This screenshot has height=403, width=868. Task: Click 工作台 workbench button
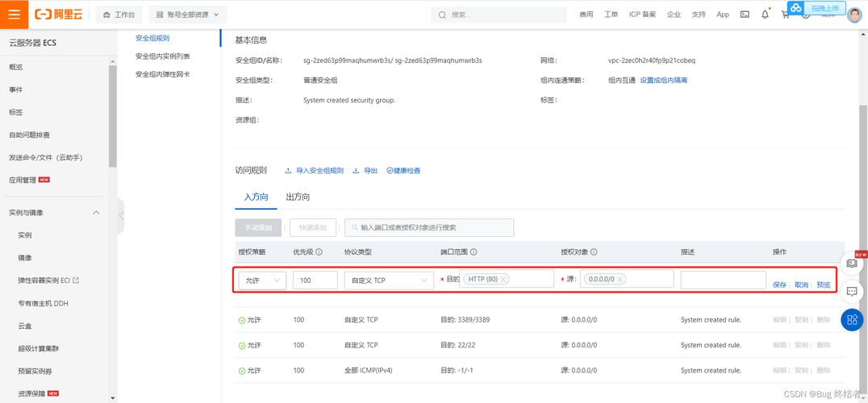click(119, 15)
